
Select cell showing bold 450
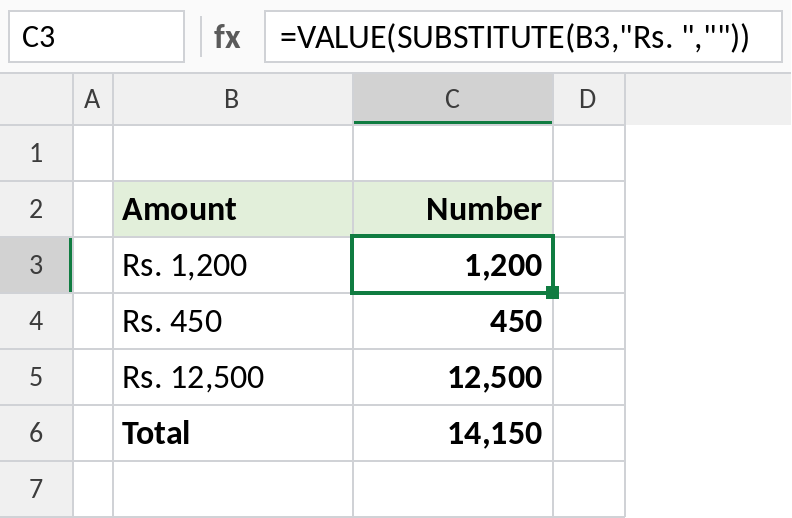click(453, 321)
